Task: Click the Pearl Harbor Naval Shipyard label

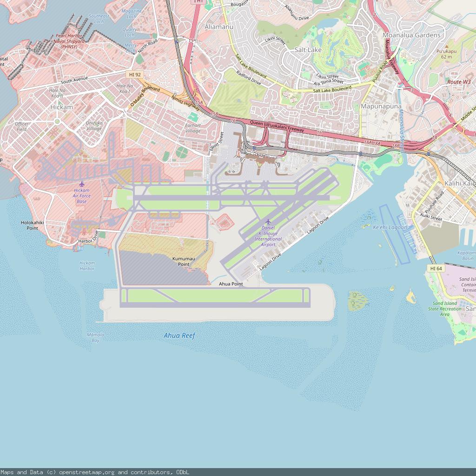Action: (x=70, y=41)
